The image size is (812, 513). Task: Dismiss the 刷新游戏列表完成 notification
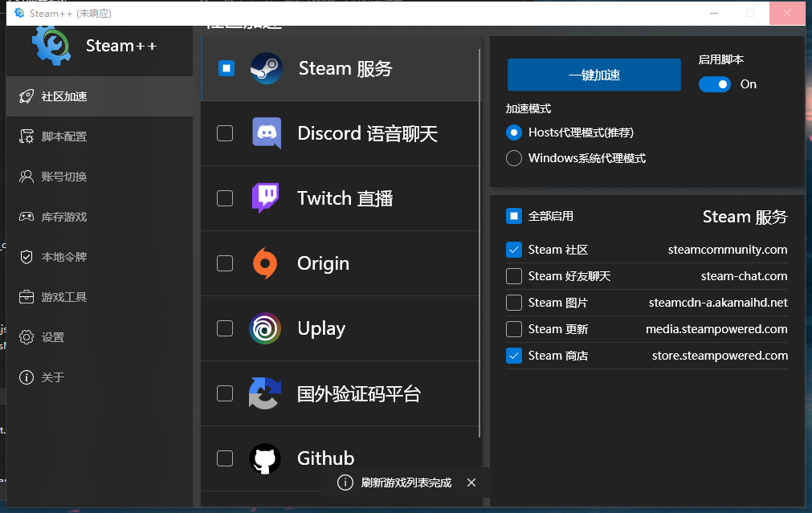tap(471, 482)
